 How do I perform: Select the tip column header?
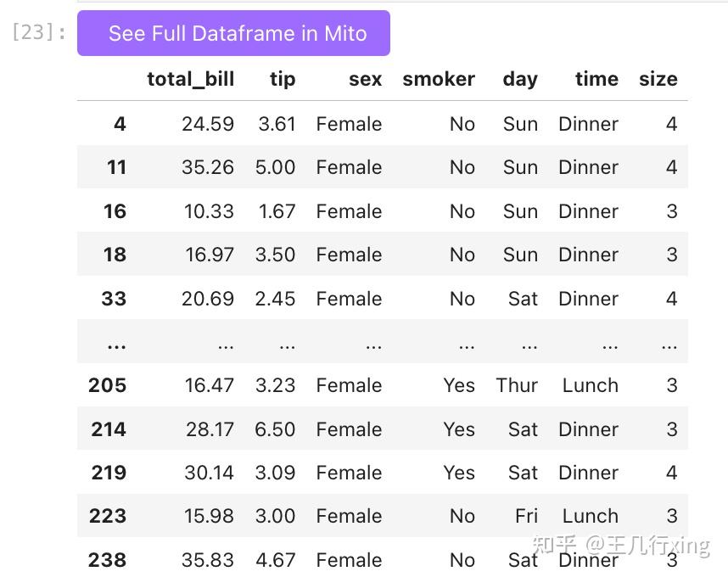[283, 79]
